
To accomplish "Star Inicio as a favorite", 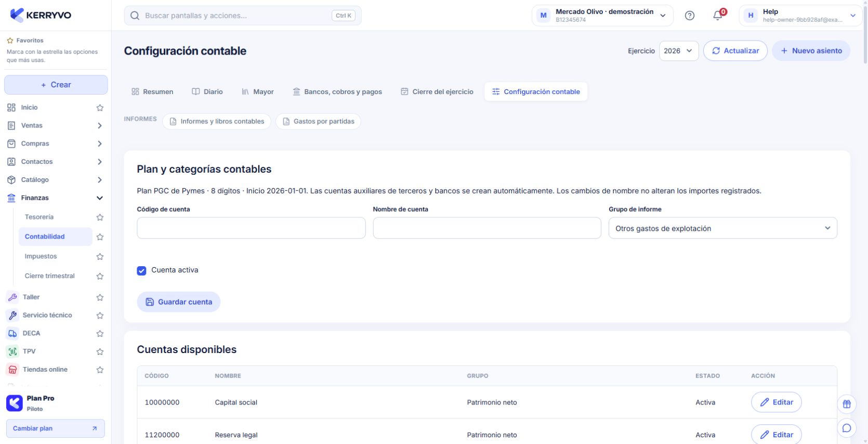I will coord(100,108).
